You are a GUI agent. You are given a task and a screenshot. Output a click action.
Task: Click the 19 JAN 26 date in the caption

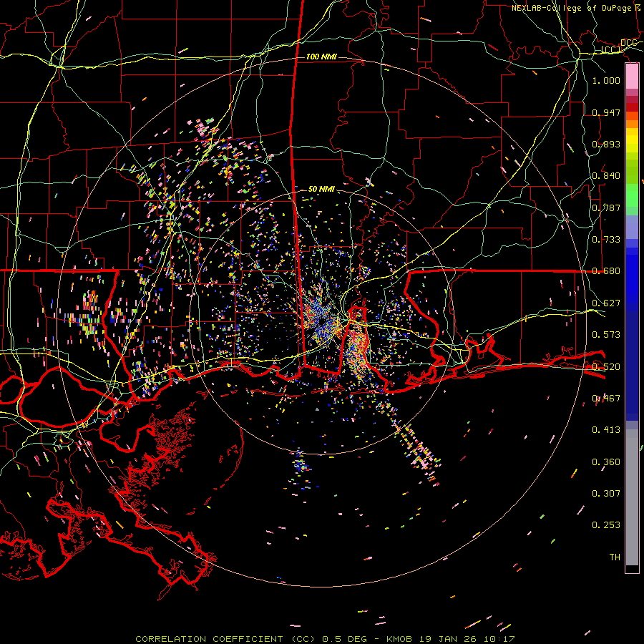pyautogui.click(x=449, y=639)
